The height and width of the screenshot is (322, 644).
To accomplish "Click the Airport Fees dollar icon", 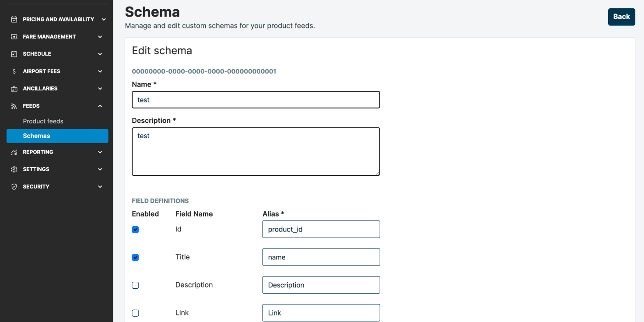I will point(14,71).
